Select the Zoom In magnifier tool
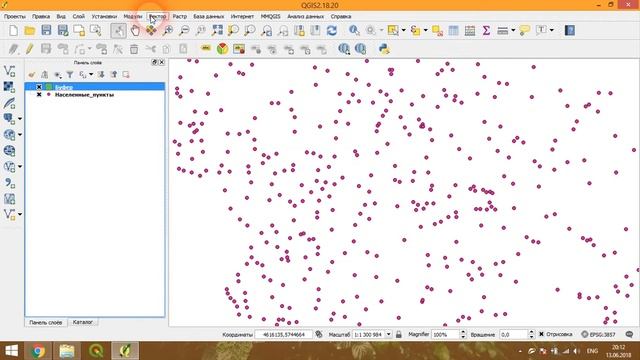 coord(168,31)
